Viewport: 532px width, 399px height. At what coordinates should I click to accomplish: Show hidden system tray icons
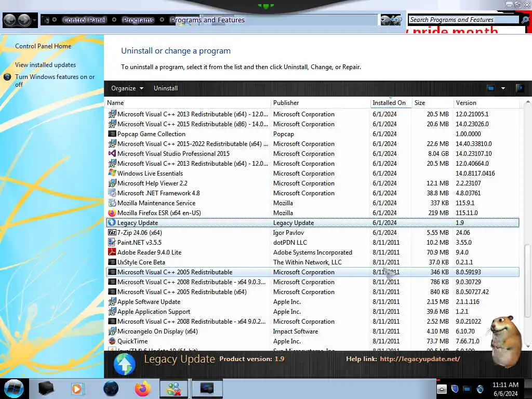(x=442, y=389)
